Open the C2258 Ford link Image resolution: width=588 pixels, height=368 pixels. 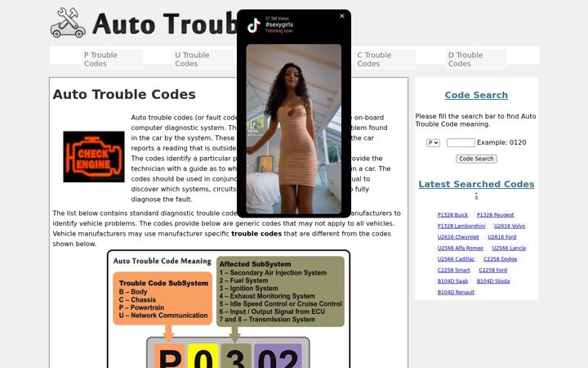coord(492,270)
